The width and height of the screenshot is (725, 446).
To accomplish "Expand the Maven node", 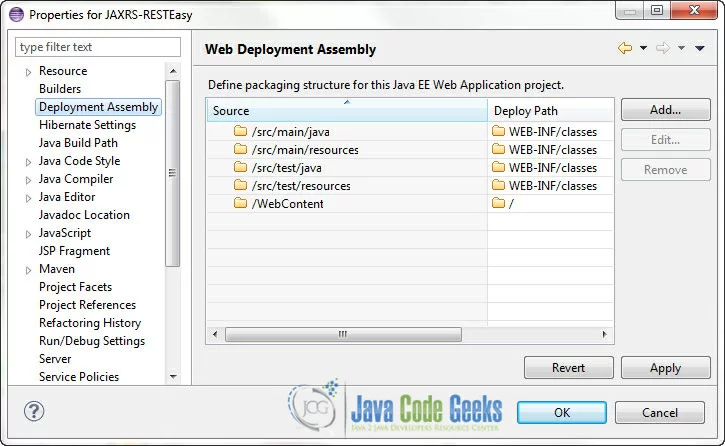I will 28,270.
